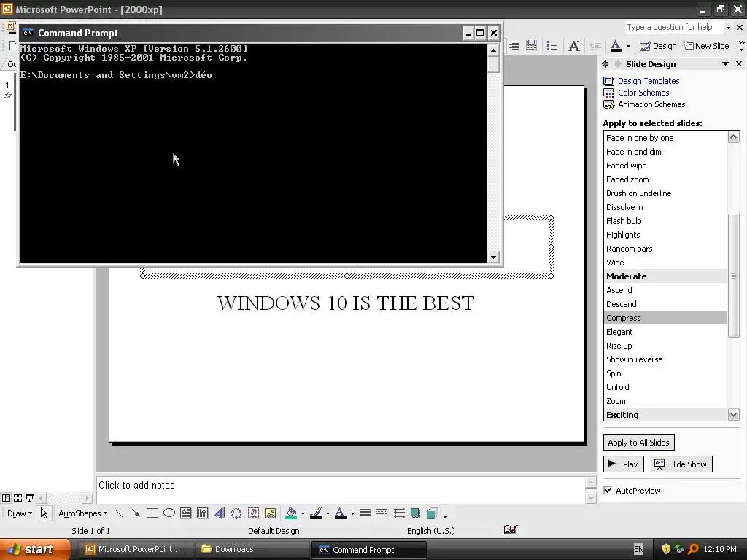The height and width of the screenshot is (560, 747).
Task: Open Design Templates link
Action: pos(649,81)
